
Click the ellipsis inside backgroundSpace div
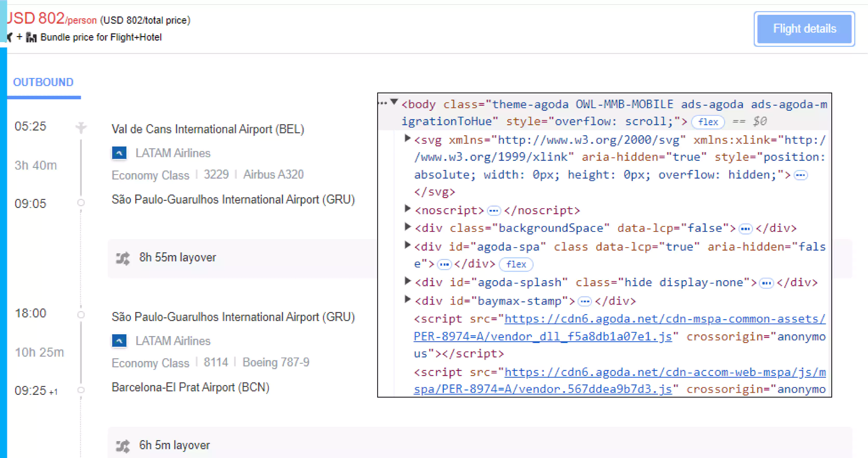745,229
